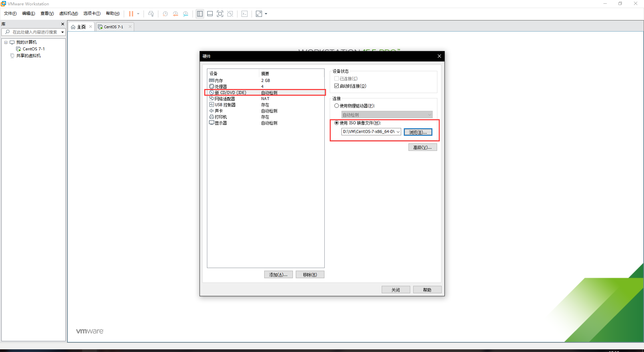
Task: Click the 关闭 button in hardware dialog
Action: [x=396, y=290]
